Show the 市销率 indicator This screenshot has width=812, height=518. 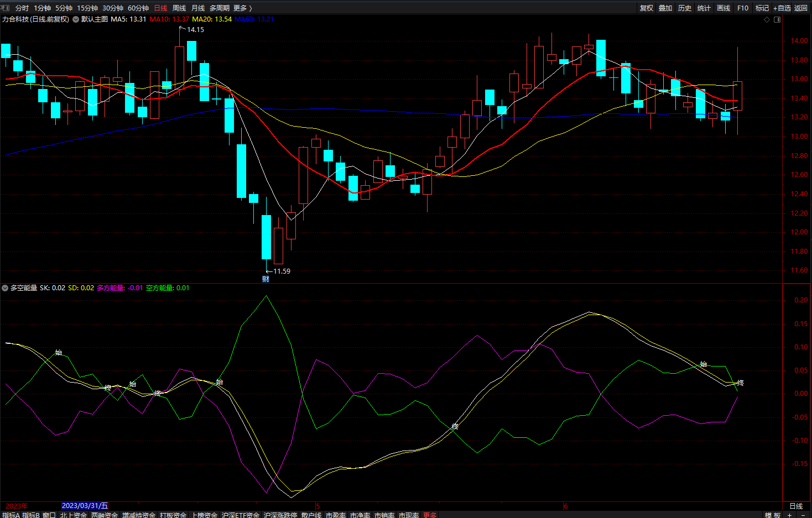click(384, 515)
